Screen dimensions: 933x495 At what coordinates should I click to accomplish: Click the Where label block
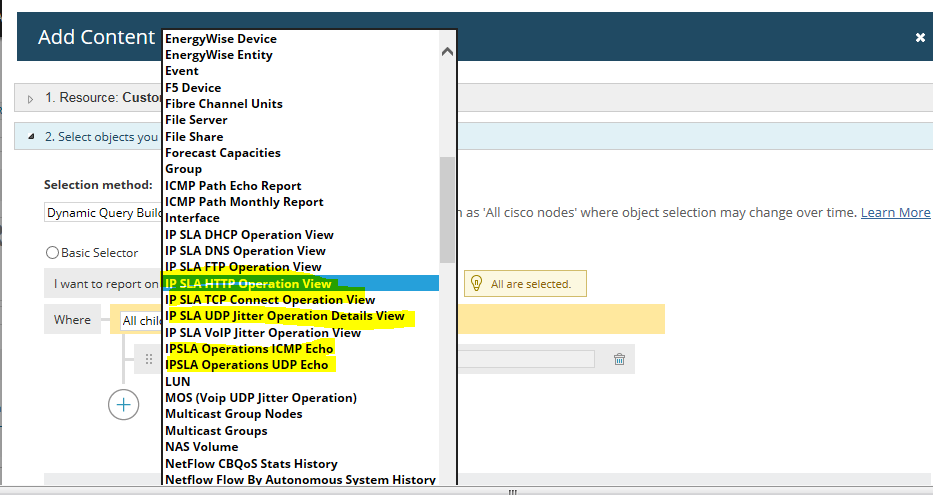pos(73,319)
